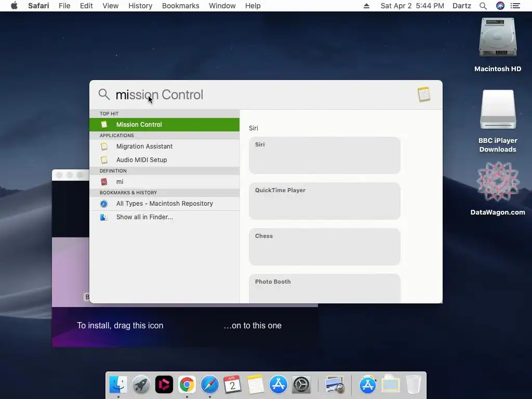532x399 pixels.
Task: Click '…on to this one' text in installer window
Action: click(252, 325)
